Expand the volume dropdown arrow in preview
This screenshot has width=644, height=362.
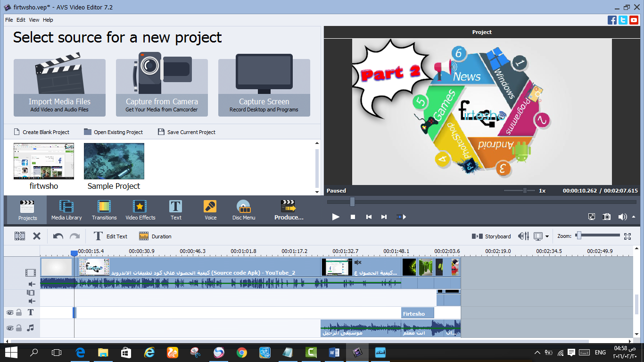coord(633,217)
